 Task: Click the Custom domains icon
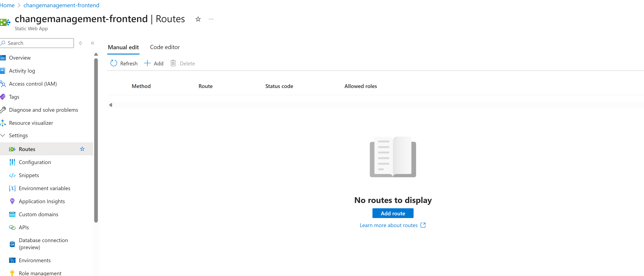pyautogui.click(x=12, y=214)
